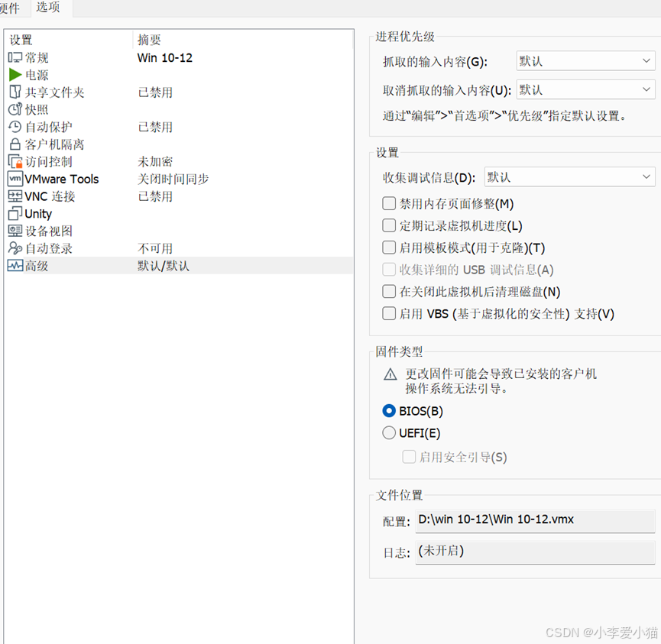The height and width of the screenshot is (644, 661).
Task: Select 访问控制 settings row
Action: tap(179, 161)
